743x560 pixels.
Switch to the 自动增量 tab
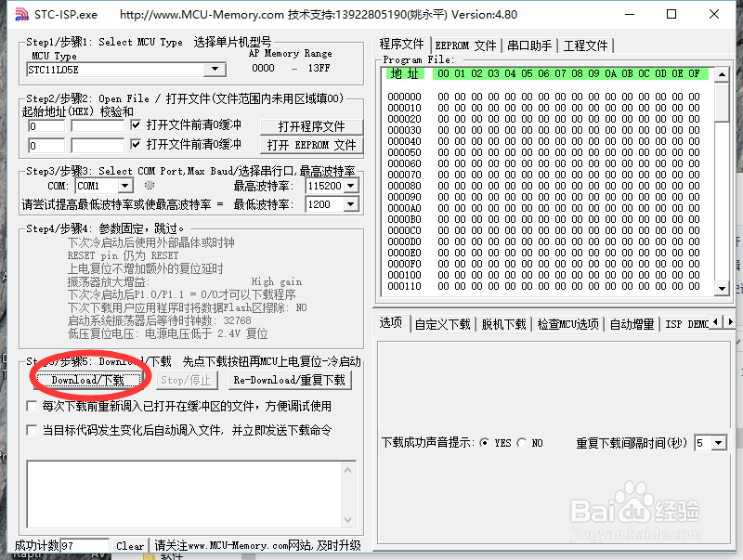(632, 324)
